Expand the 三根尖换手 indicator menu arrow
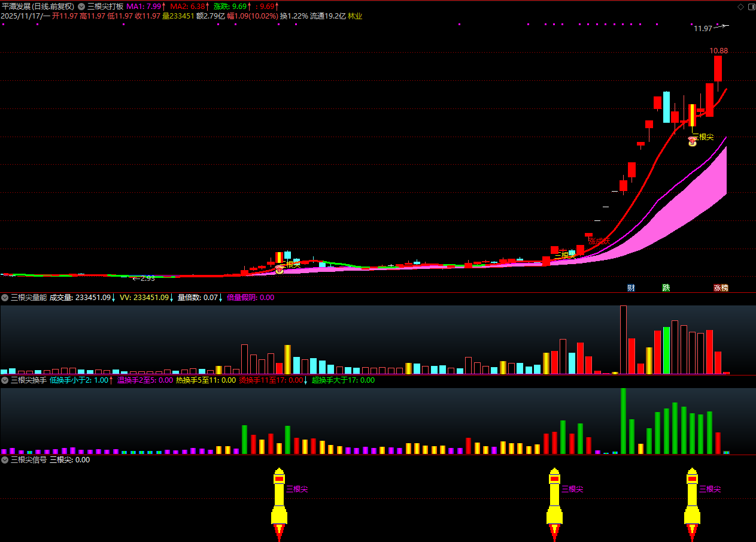 5,380
